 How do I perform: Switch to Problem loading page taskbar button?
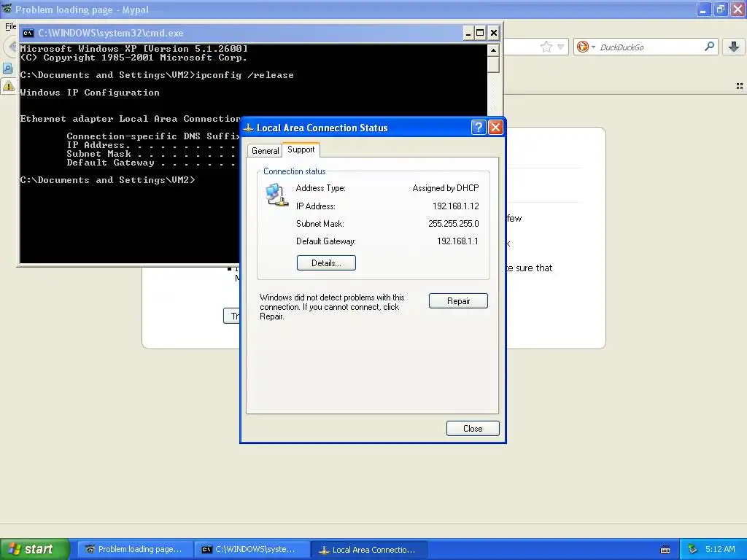[x=135, y=549]
